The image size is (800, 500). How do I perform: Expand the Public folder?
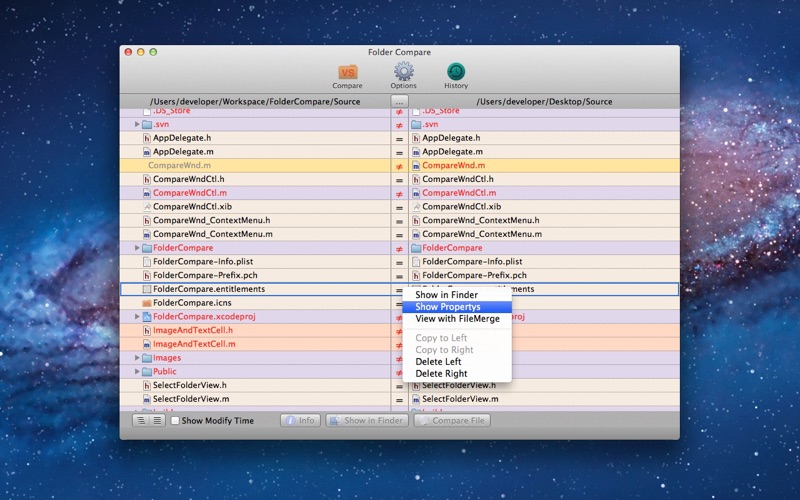tap(137, 371)
